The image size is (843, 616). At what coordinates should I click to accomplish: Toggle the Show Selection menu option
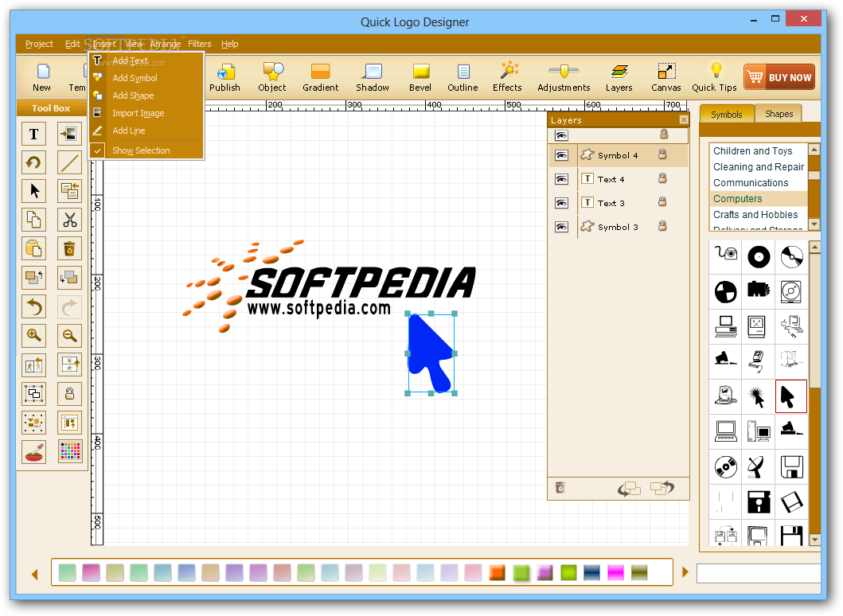pyautogui.click(x=146, y=150)
